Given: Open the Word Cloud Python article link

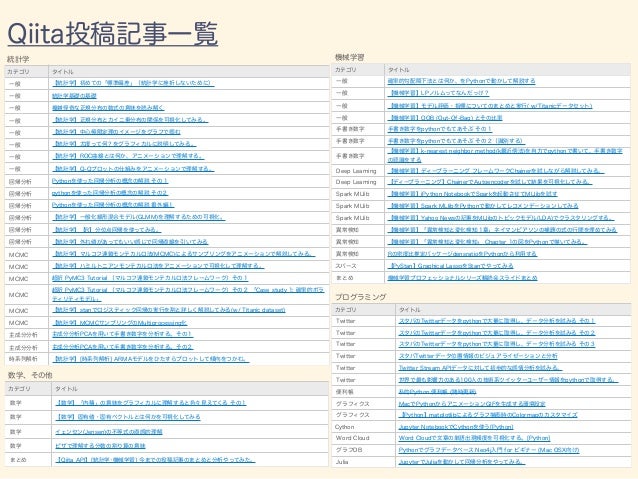Looking at the screenshot, I should [x=474, y=438].
